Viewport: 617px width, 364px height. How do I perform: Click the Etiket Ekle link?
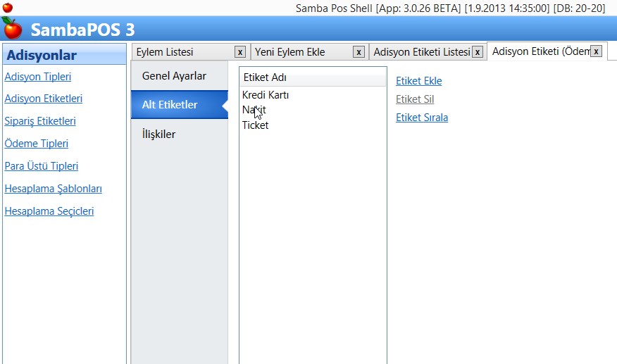[418, 81]
